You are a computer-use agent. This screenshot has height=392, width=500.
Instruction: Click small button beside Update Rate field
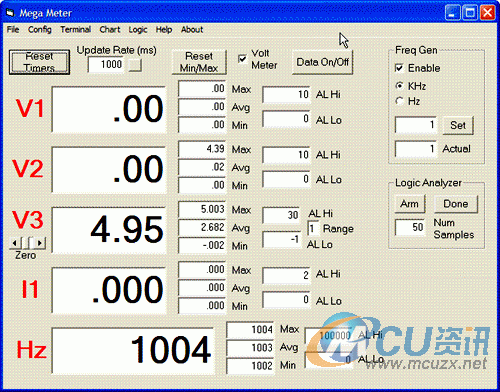coord(135,65)
